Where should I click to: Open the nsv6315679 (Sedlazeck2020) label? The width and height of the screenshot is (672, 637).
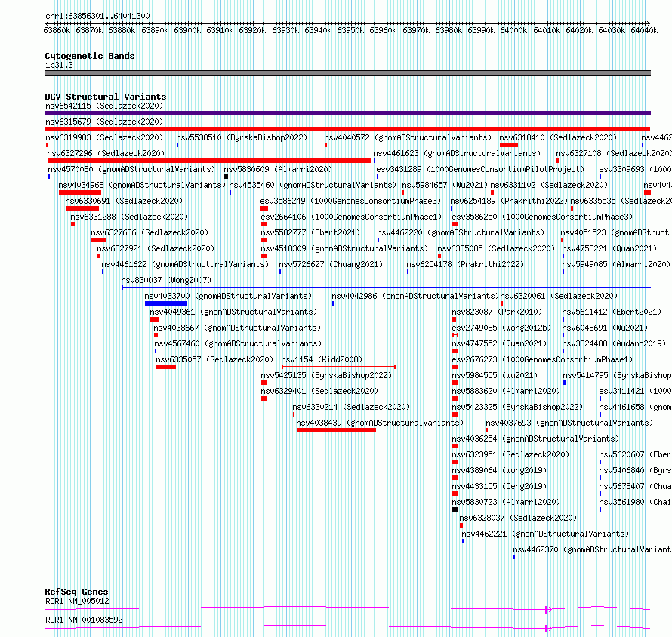click(104, 122)
